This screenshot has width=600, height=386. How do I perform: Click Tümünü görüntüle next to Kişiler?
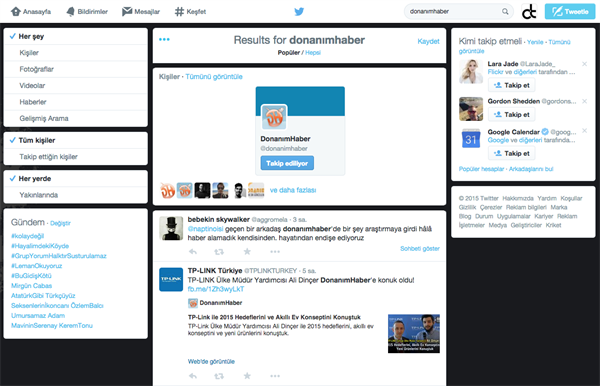pyautogui.click(x=214, y=77)
